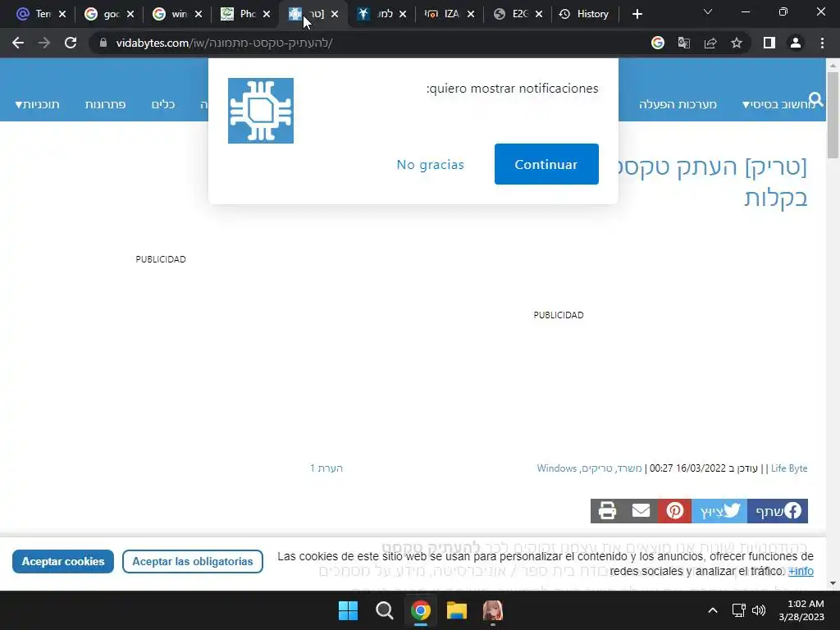Screen dimensions: 840x630
Task: Bookmark this page with the star icon
Action: click(x=737, y=43)
